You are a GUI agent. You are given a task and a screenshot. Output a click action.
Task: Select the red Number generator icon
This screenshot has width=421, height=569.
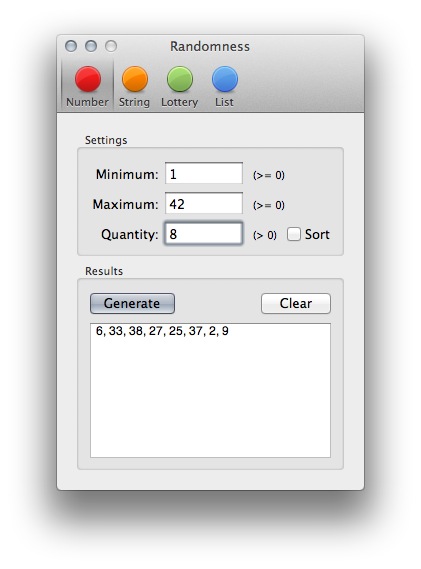(x=87, y=79)
